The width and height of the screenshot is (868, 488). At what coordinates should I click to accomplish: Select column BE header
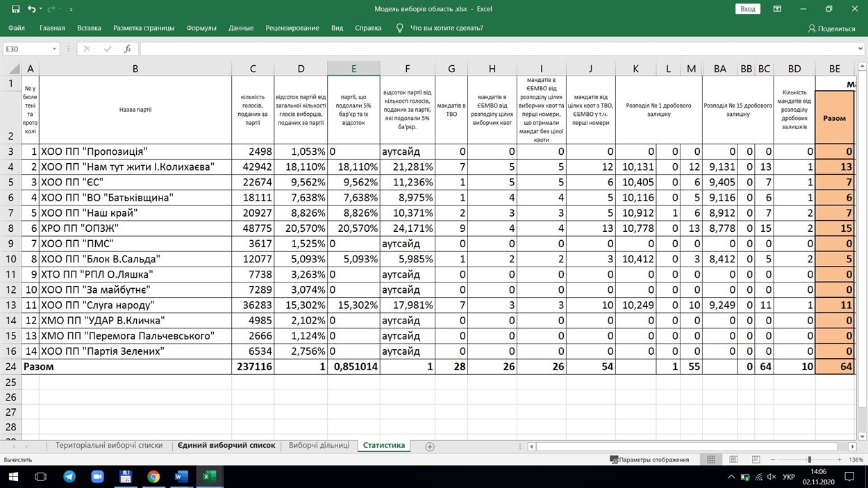click(x=834, y=69)
